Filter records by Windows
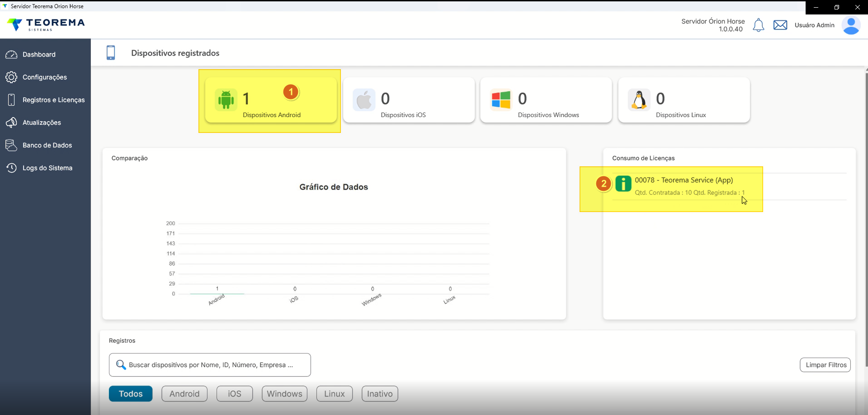Viewport: 868px width, 415px height. point(285,394)
